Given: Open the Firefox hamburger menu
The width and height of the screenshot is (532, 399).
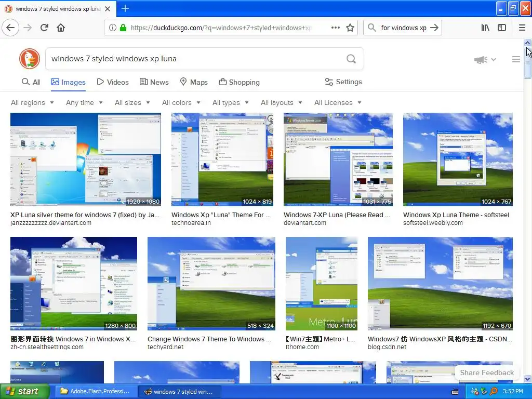Looking at the screenshot, I should tap(522, 28).
